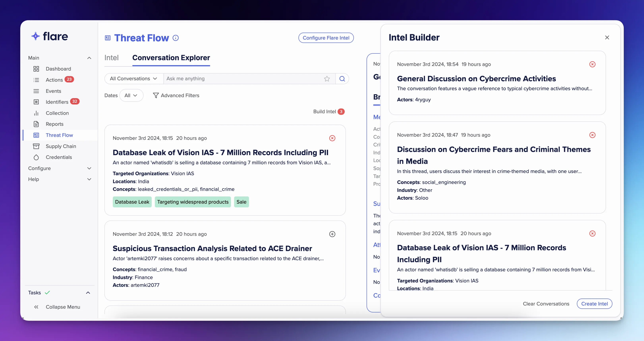The width and height of the screenshot is (644, 341).
Task: Click the Actions 23 badge
Action: [x=69, y=79]
